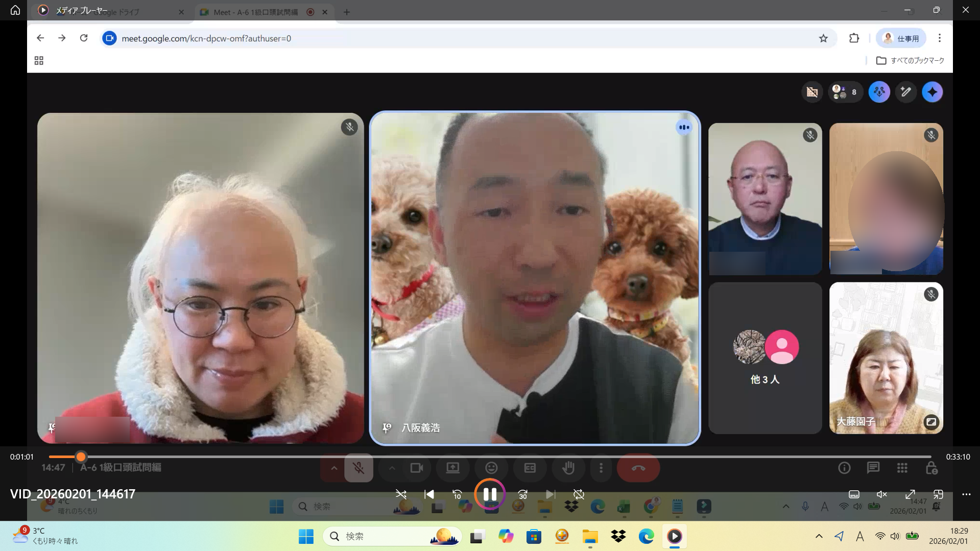980x551 pixels.
Task: Open the Windows Start menu
Action: [x=306, y=536]
